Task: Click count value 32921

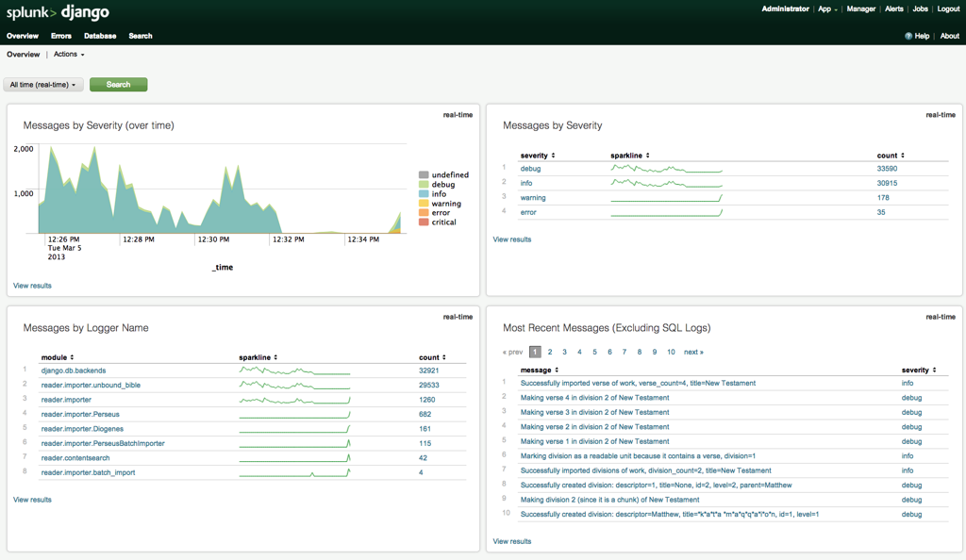Action: (429, 371)
